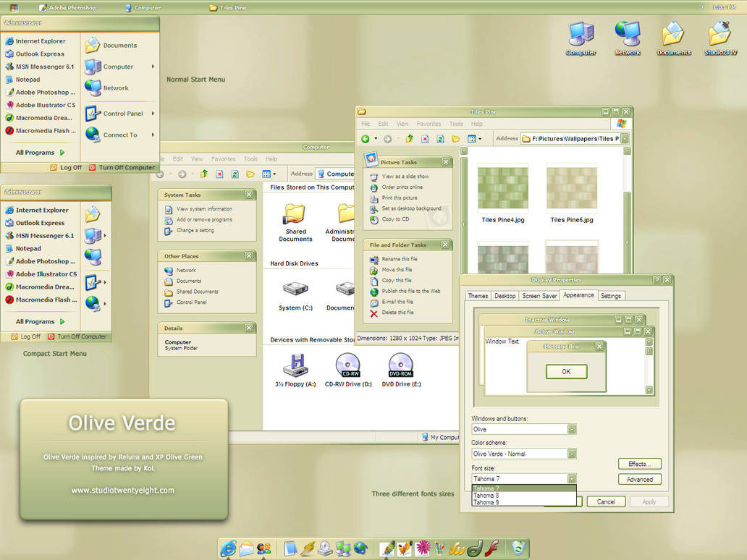Select Tahoma 8 in font size list
Viewport: 747px width, 560px height.
click(x=524, y=496)
